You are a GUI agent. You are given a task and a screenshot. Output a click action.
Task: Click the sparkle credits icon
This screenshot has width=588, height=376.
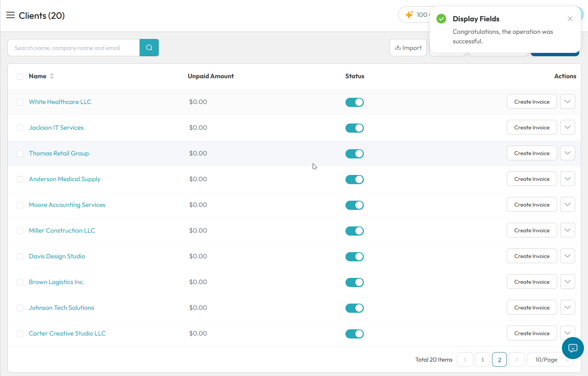(409, 15)
